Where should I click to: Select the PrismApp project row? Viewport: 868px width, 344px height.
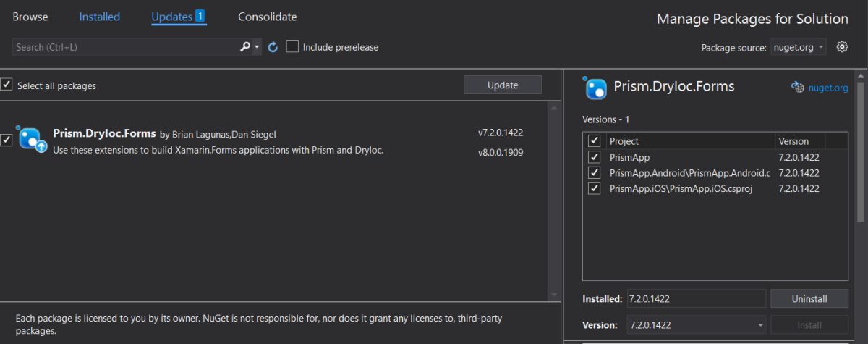point(715,157)
